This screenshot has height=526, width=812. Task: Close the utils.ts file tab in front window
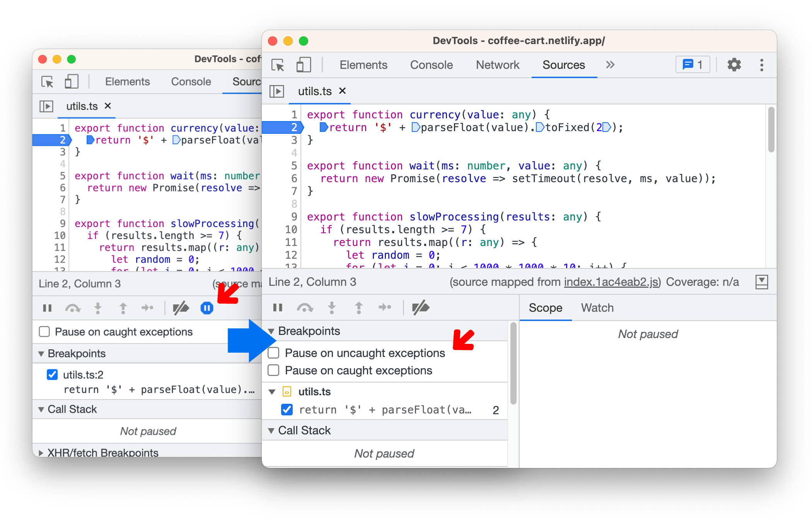click(x=342, y=91)
